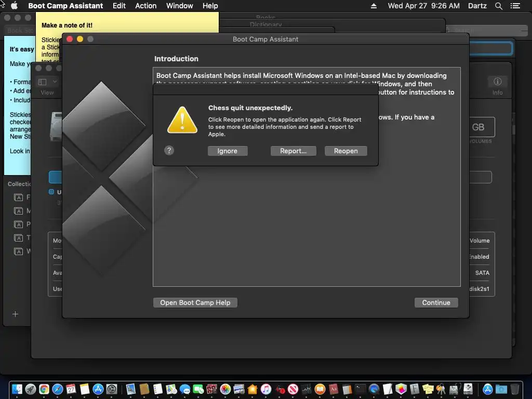
Task: Open Home app from the Dock
Action: (x=252, y=389)
